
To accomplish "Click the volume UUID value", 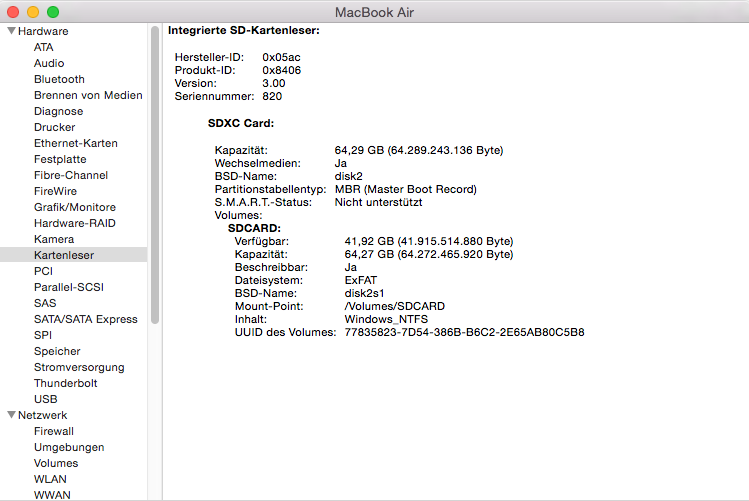I will coord(464,332).
